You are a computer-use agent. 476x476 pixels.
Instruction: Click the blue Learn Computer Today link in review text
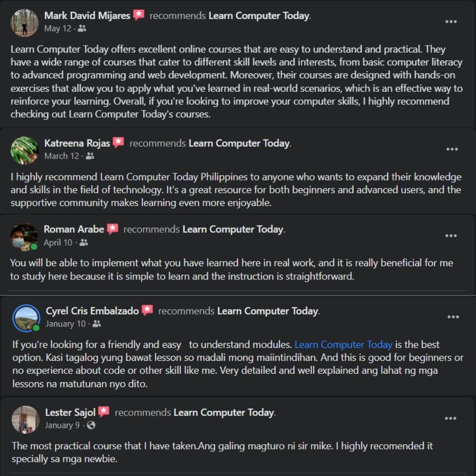343,345
